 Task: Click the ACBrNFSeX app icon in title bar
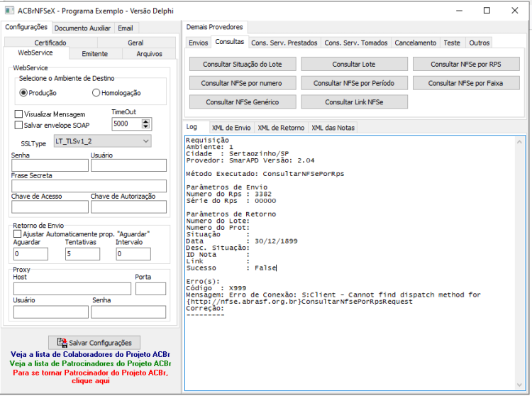[x=9, y=11]
